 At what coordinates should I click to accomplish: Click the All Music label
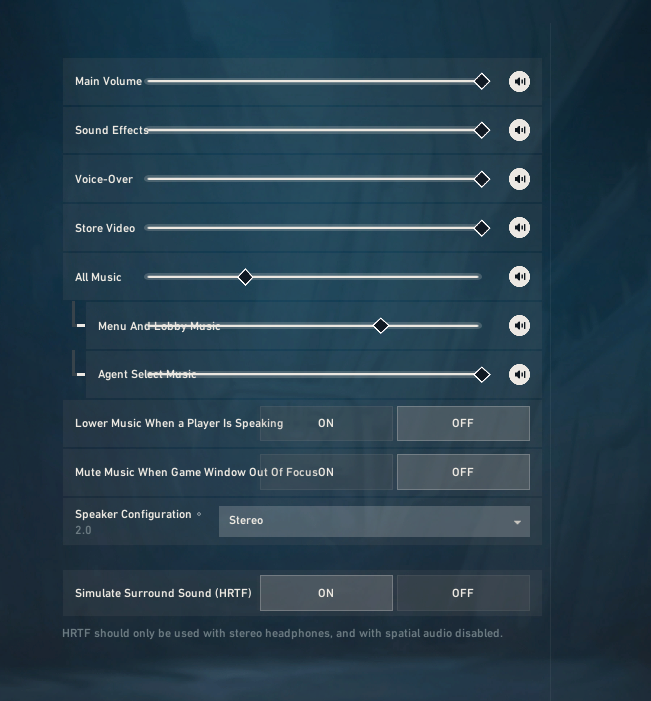coord(98,277)
